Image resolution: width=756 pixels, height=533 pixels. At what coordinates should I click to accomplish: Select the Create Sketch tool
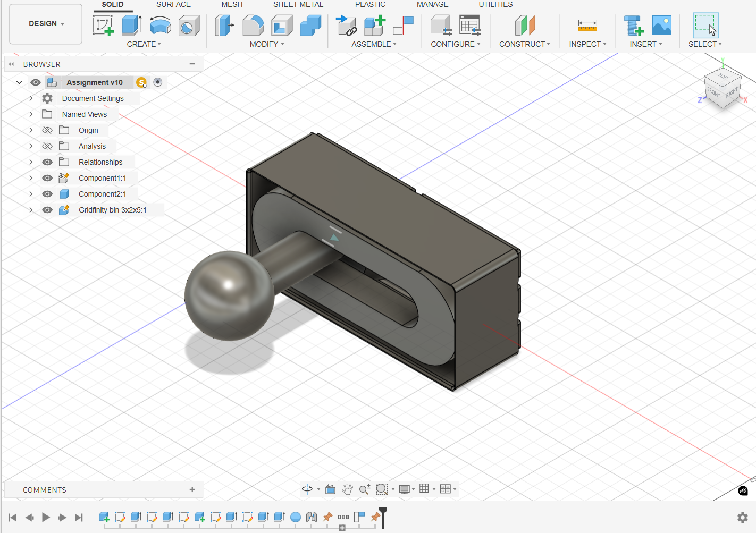[103, 25]
